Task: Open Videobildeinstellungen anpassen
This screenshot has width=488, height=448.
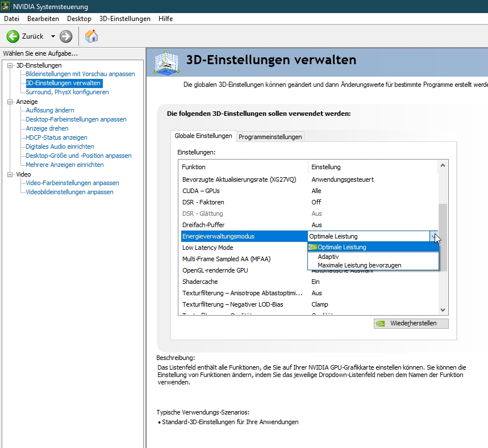Action: pyautogui.click(x=69, y=192)
